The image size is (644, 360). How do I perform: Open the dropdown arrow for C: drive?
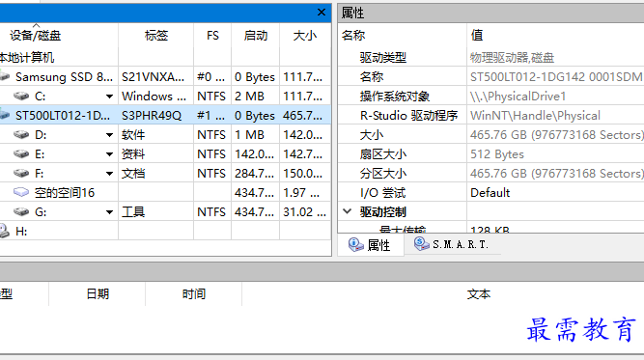coord(109,97)
